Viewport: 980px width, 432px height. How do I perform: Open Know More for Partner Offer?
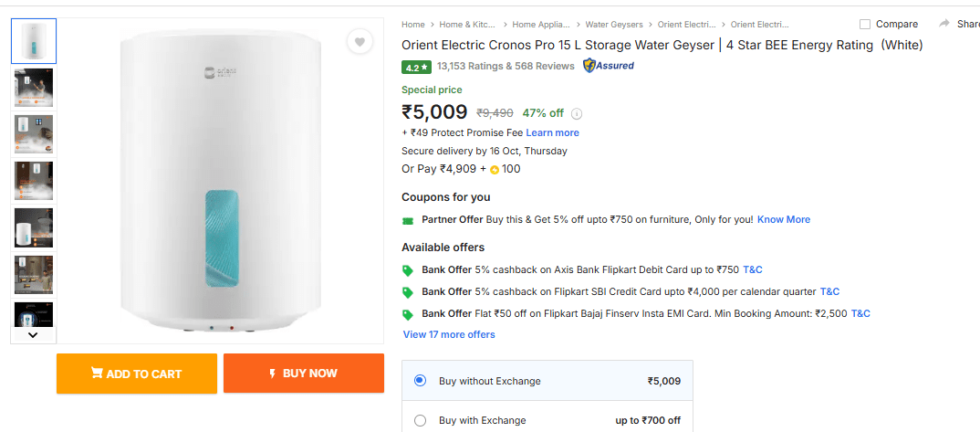783,219
